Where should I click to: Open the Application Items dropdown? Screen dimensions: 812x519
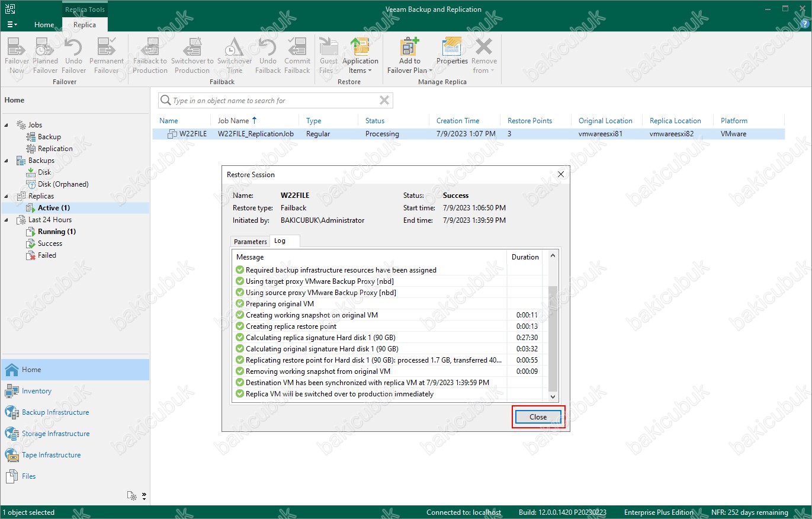(x=360, y=56)
